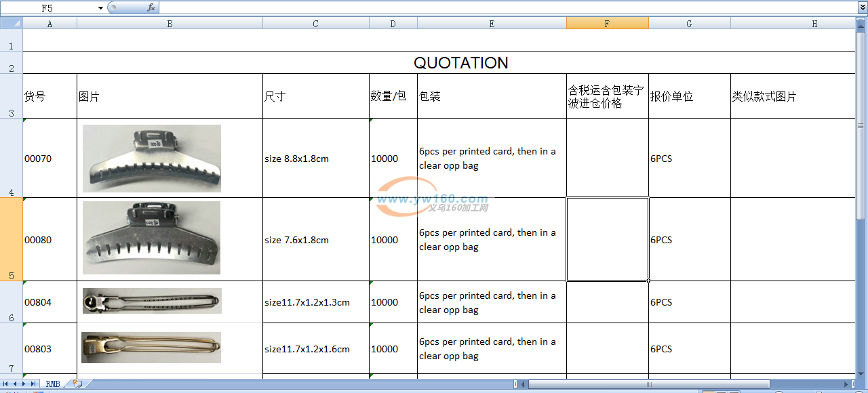This screenshot has width=868, height=393.
Task: Click the Select All corner triangle
Action: point(11,24)
